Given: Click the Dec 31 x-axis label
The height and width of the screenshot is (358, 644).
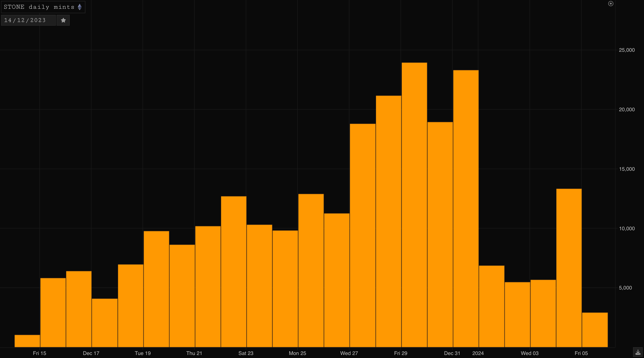Looking at the screenshot, I should pos(452,353).
